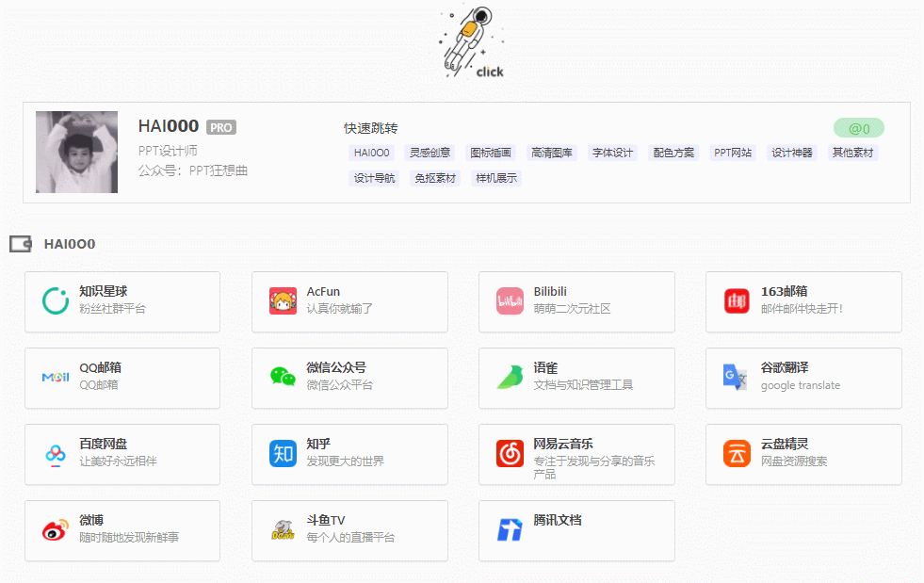Open the green WeChat 微信公众号 icon
This screenshot has width=924, height=583.
[283, 377]
